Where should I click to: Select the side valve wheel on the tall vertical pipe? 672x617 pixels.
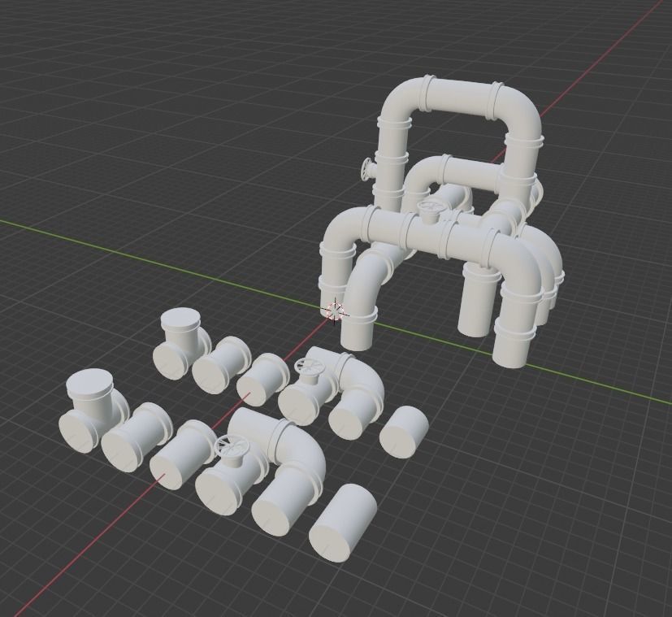pyautogui.click(x=368, y=169)
